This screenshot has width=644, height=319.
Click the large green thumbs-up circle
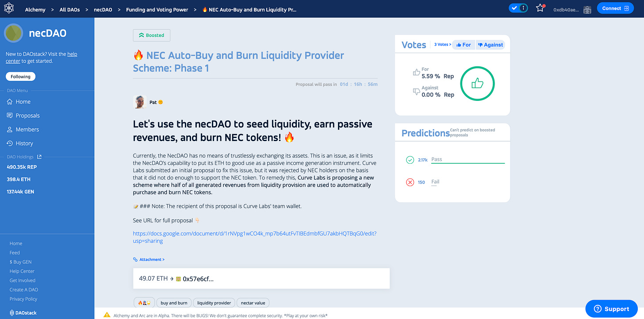477,83
